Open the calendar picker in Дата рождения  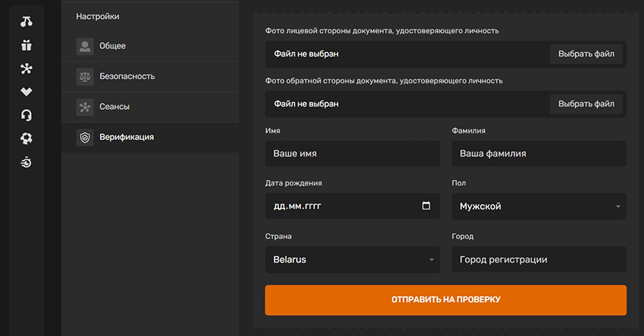pyautogui.click(x=426, y=206)
